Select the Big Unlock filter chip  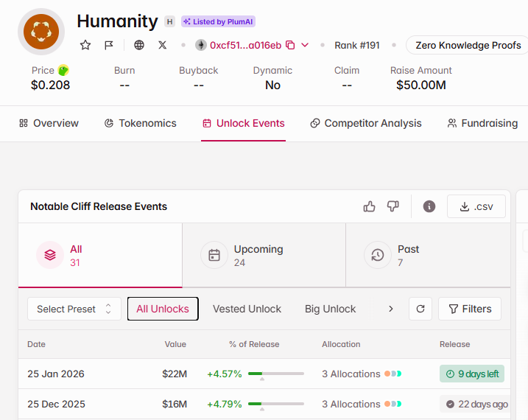click(x=331, y=309)
